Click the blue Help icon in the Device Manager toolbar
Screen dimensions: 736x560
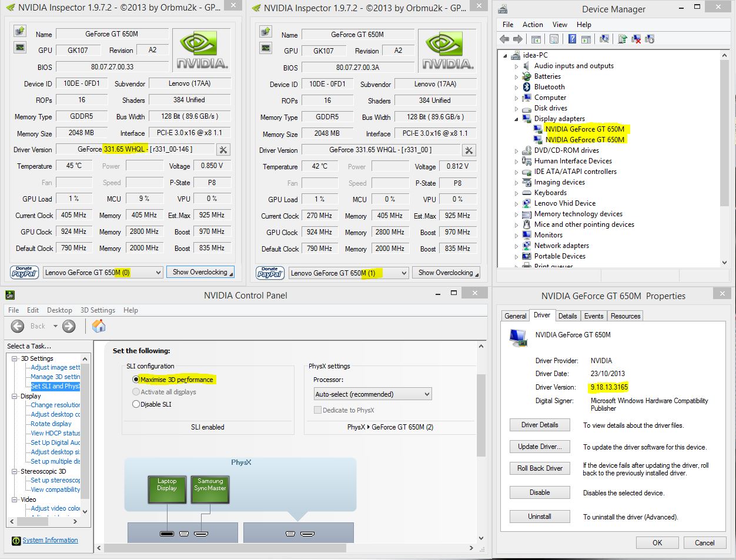coord(572,39)
